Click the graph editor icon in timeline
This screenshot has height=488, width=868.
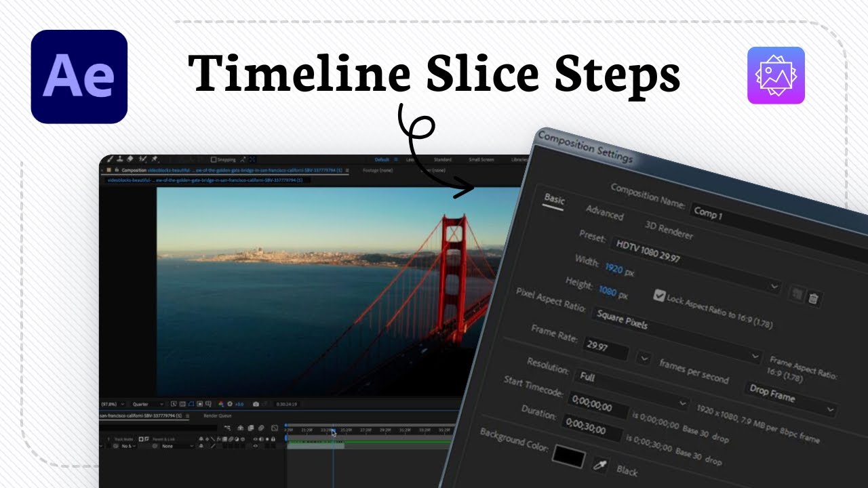(x=275, y=428)
